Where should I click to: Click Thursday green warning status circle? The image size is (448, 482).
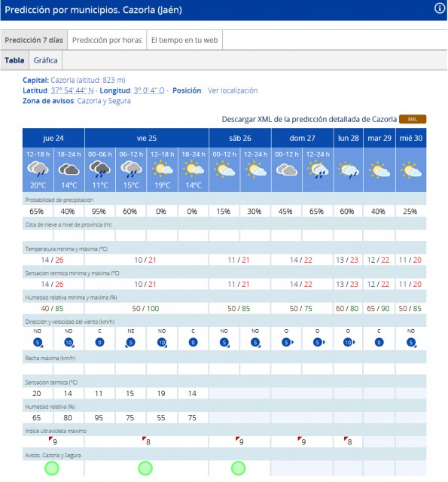(x=52, y=468)
